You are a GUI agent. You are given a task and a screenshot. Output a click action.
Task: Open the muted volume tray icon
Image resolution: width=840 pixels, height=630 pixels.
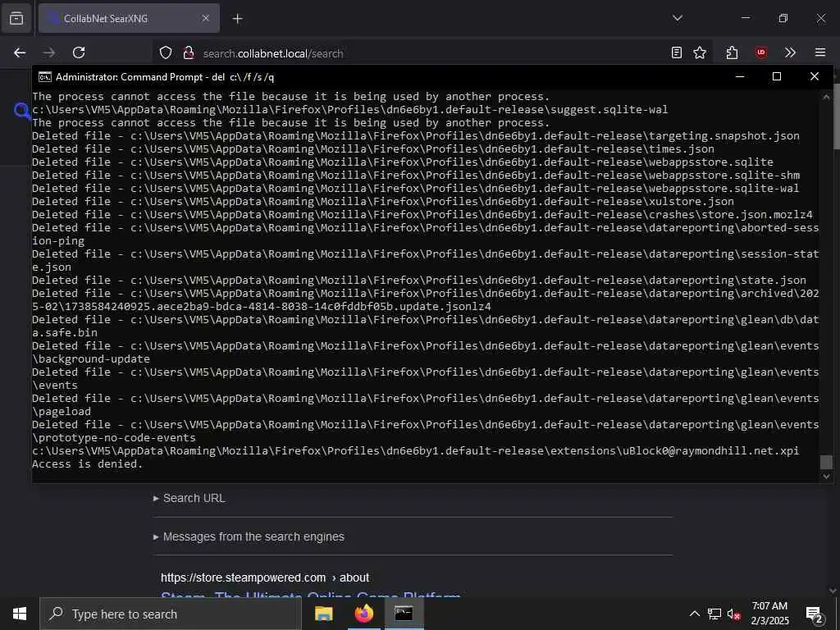[x=733, y=614]
